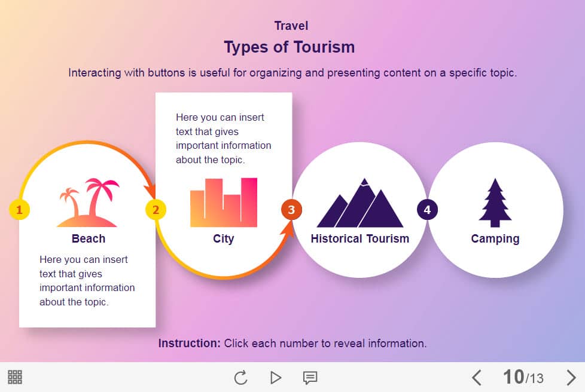Screen dimensions: 585x392
Task: Click the 10/13 slide counter
Action: pos(523,378)
